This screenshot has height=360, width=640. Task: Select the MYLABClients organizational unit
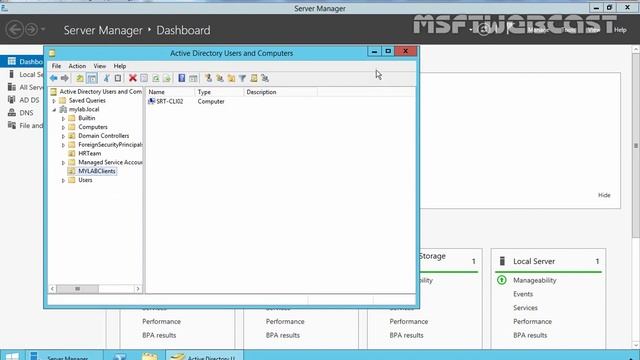click(x=97, y=171)
